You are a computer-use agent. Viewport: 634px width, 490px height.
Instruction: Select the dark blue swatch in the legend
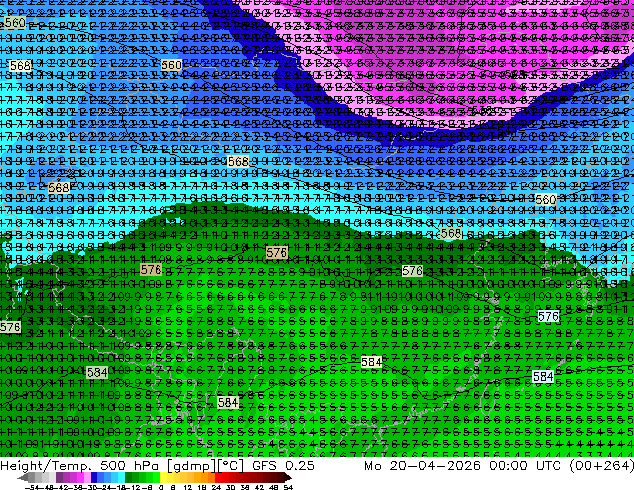point(94,477)
